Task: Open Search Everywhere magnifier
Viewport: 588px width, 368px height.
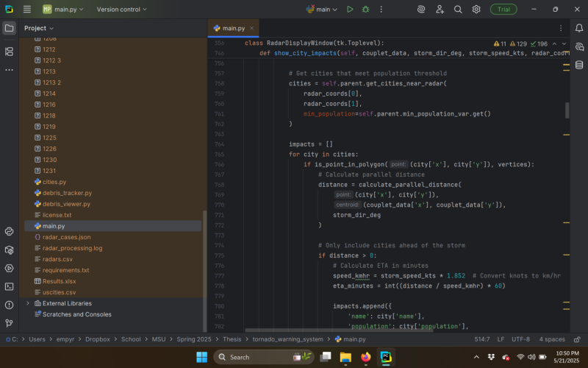Action: 458,10
